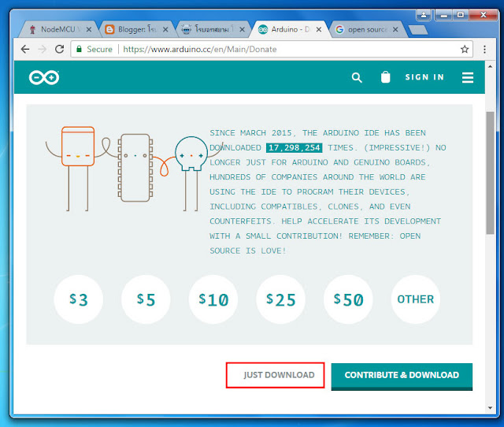The height and width of the screenshot is (427, 504).
Task: Choose the $10 donation amount
Action: pyautogui.click(x=213, y=299)
